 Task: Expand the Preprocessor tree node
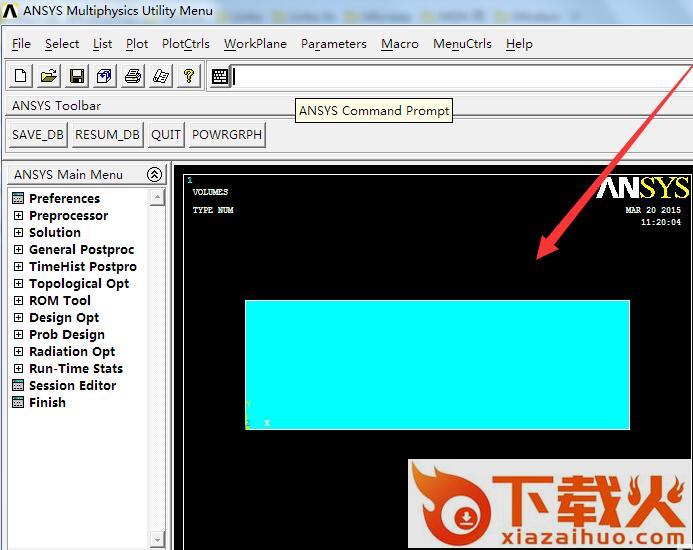tap(18, 216)
